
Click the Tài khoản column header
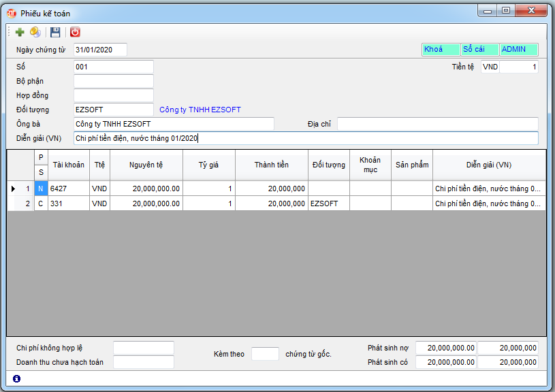pyautogui.click(x=69, y=165)
